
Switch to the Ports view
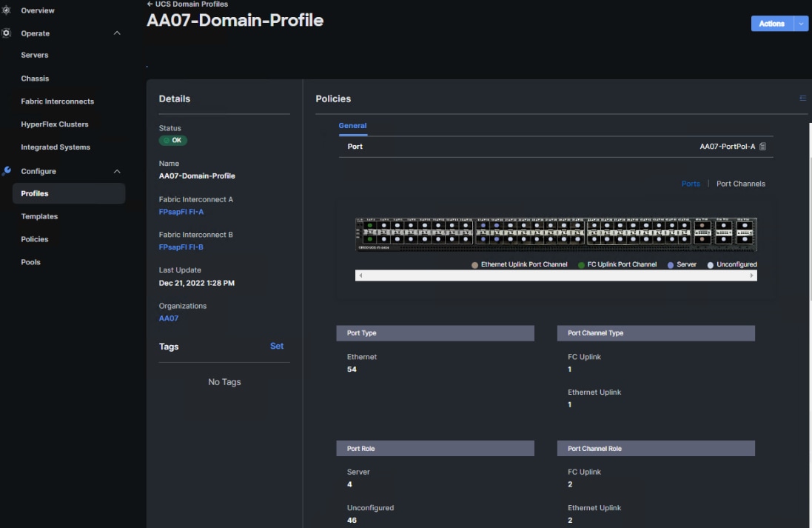pyautogui.click(x=691, y=184)
